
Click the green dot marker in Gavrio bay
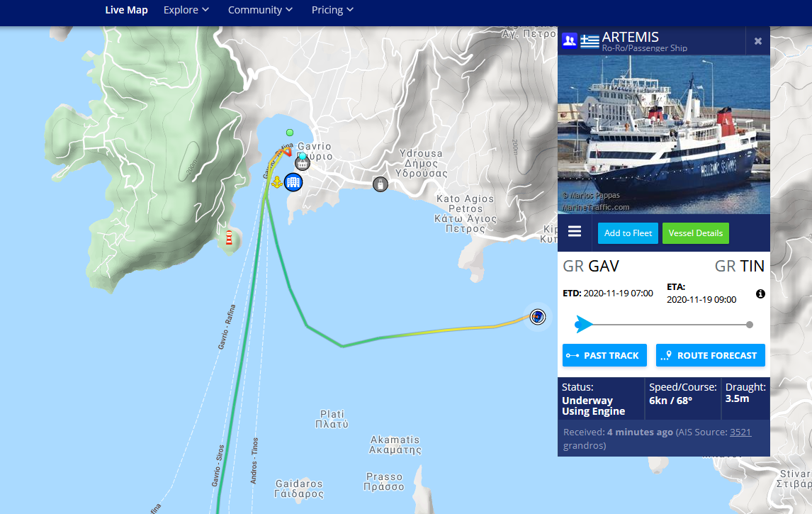[x=290, y=133]
